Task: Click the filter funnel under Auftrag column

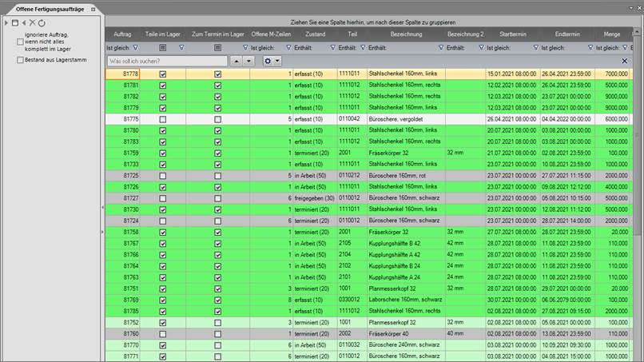Action: [x=134, y=48]
